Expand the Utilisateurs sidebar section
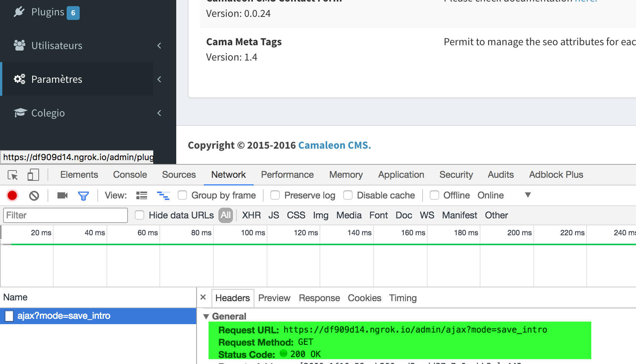Image resolution: width=636 pixels, height=364 pixels. [56, 45]
